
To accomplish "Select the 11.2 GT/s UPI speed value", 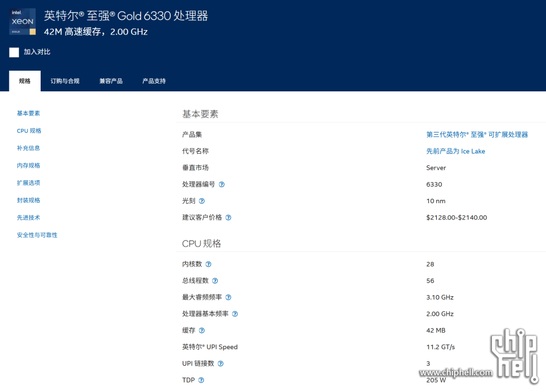I will coord(441,347).
